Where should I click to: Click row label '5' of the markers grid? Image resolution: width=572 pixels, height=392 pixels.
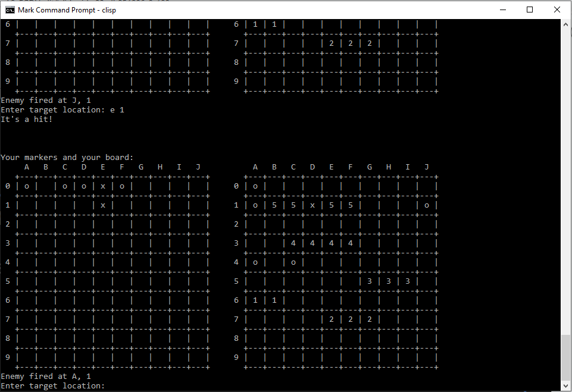[x=8, y=281]
